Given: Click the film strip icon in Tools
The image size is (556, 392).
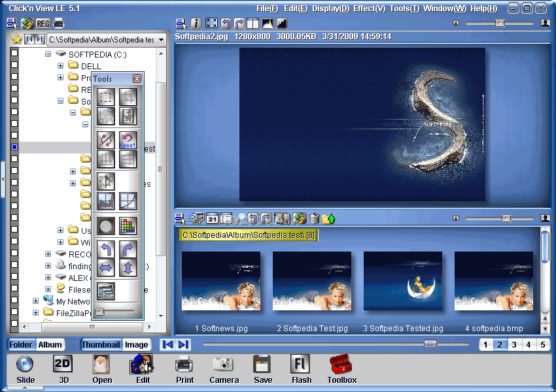Looking at the screenshot, I should (128, 116).
